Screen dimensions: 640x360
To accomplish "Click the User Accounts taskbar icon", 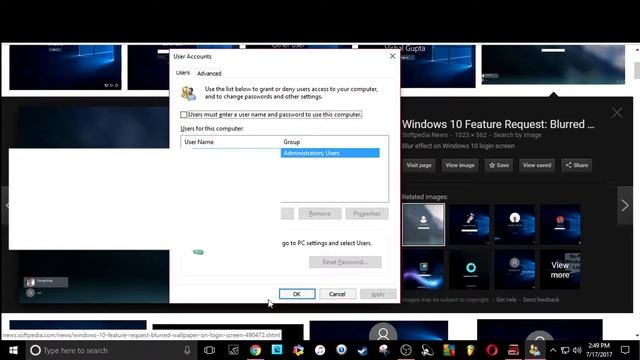I will click(x=534, y=350).
